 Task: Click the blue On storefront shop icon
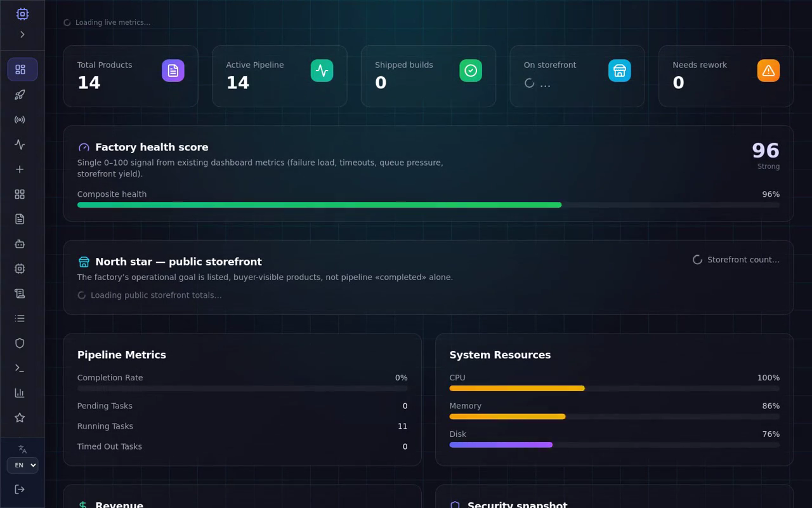tap(620, 70)
